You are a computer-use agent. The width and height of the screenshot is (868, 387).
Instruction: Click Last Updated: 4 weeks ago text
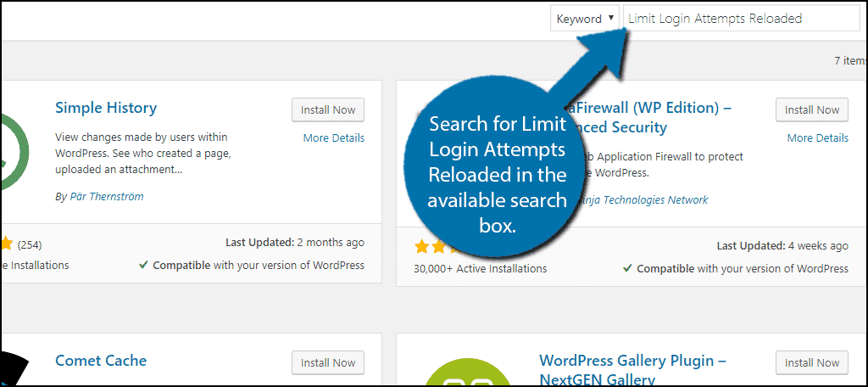coord(782,245)
